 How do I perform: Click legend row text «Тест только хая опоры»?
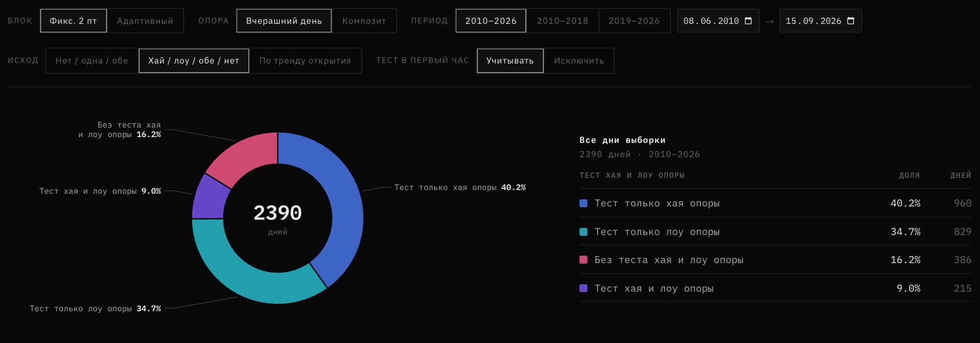click(x=657, y=203)
